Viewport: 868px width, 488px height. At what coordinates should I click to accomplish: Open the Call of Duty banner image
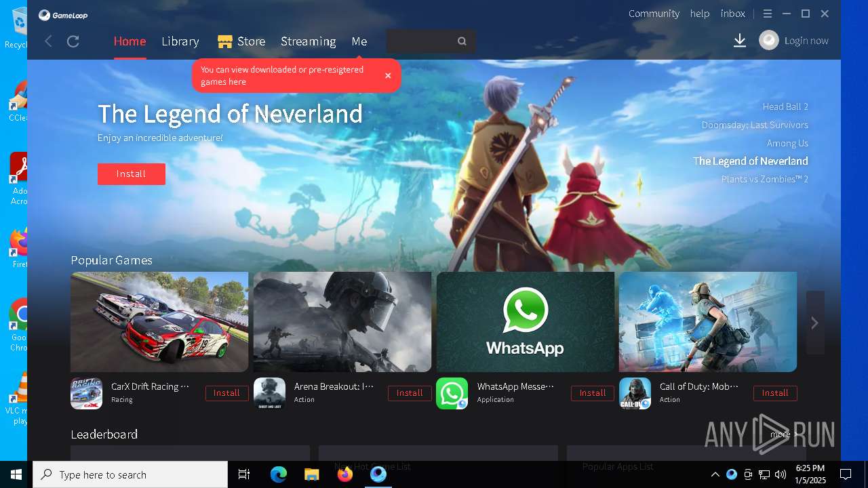(708, 322)
